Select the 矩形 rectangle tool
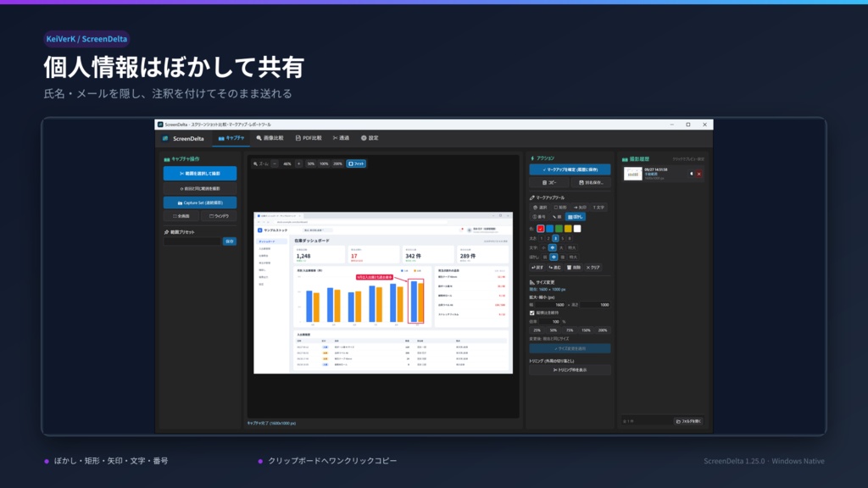Viewport: 868px width, 488px height. (560, 208)
